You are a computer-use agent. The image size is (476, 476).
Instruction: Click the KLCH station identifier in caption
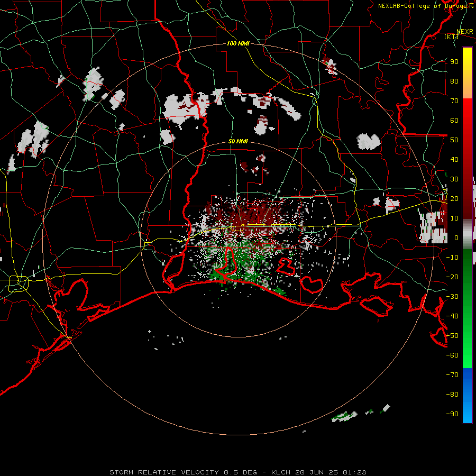280,472
